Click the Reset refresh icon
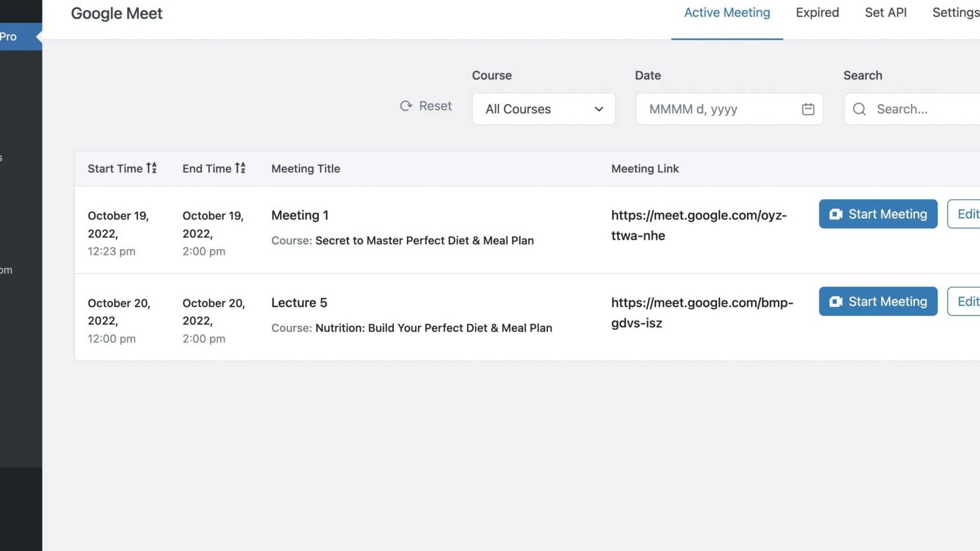This screenshot has height=551, width=980. click(406, 106)
